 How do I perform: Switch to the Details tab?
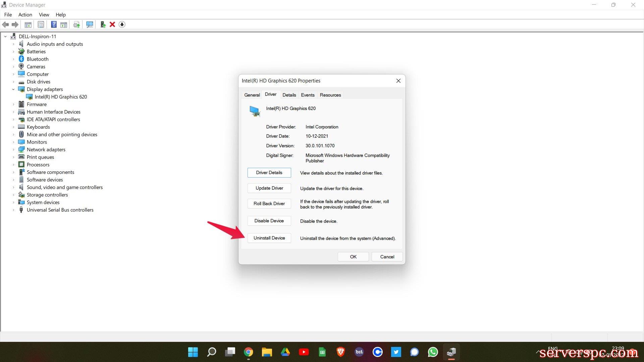tap(289, 95)
